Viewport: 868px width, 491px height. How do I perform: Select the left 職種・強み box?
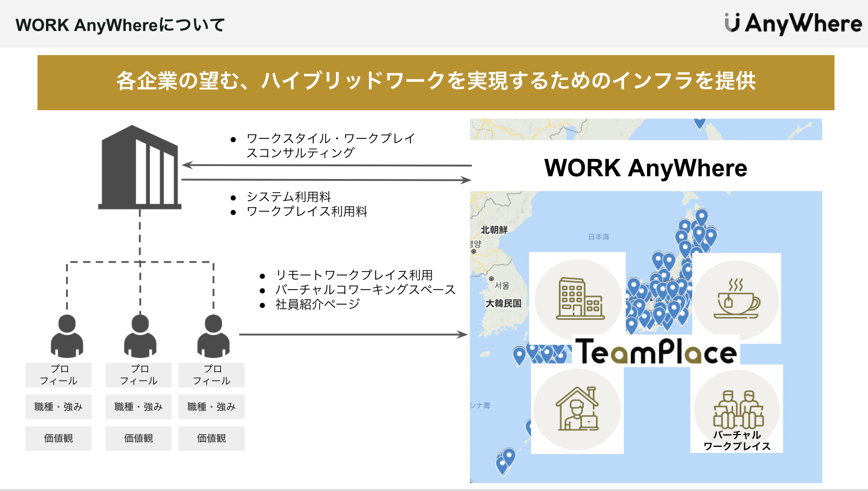point(58,407)
